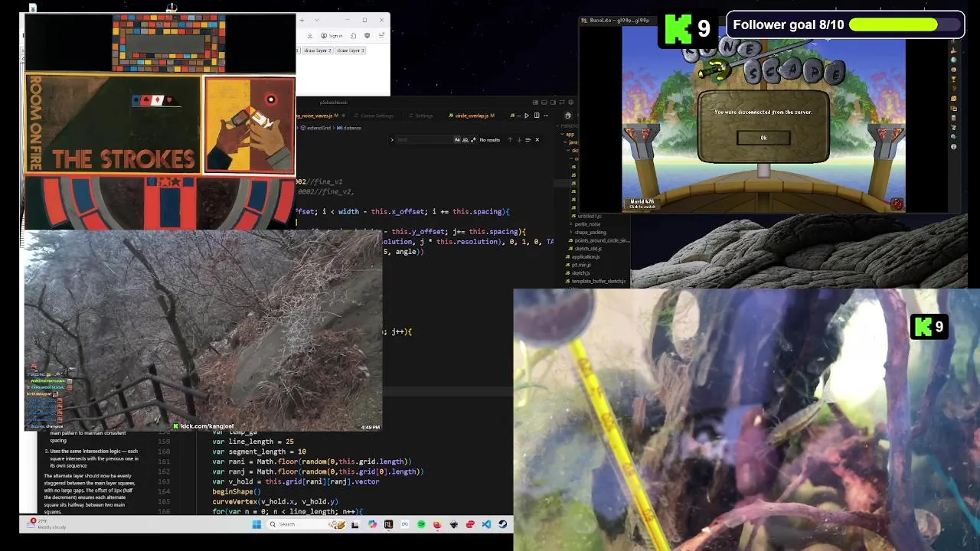Toggle Match Whole Word in find widget
This screenshot has width=980, height=551.
[x=465, y=140]
